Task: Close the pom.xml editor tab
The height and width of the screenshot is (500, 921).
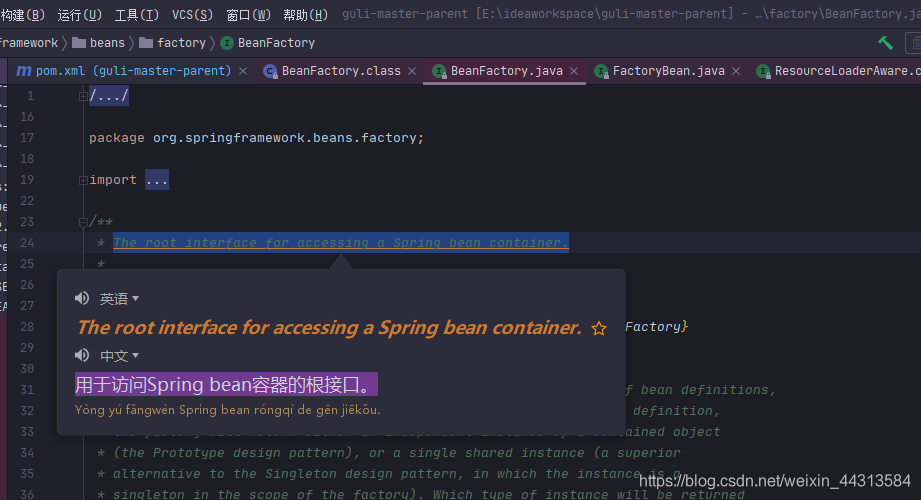Action: 241,71
